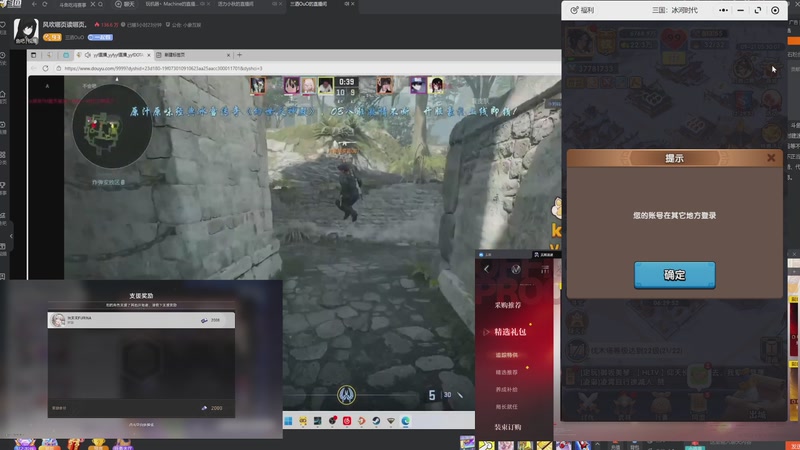The width and height of the screenshot is (800, 450).
Task: Click the 公会 guild label
Action: pyautogui.click(x=184, y=24)
